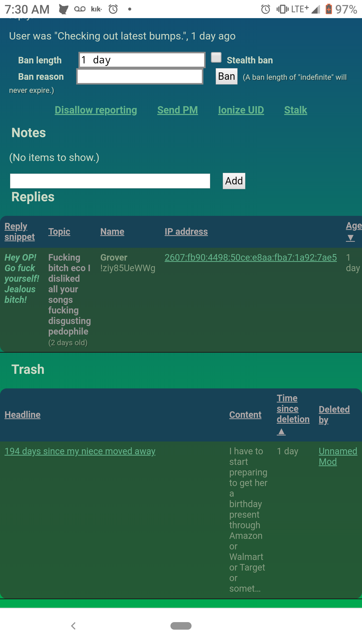Viewport: 362px width, 644px height.
Task: Tap the Android back arrow
Action: pyautogui.click(x=73, y=626)
